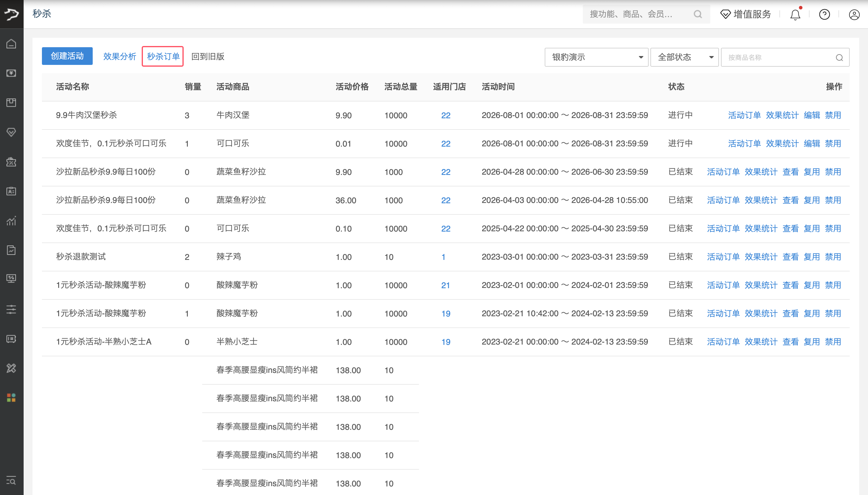Screen dimensions: 868x495
Task: Focus the top 搜功能、商品、会员 search field
Action: click(646, 14)
